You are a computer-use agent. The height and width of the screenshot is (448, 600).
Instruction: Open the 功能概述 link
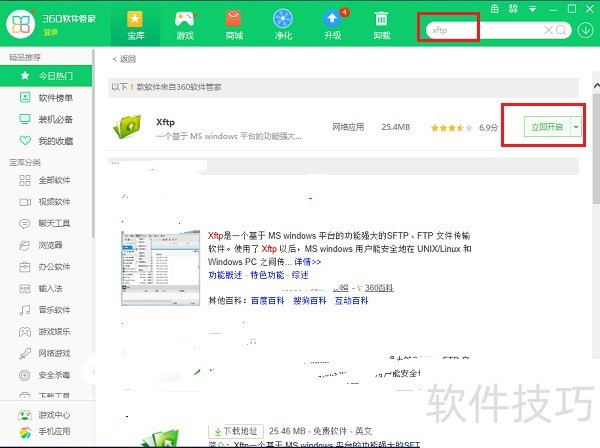click(x=225, y=275)
